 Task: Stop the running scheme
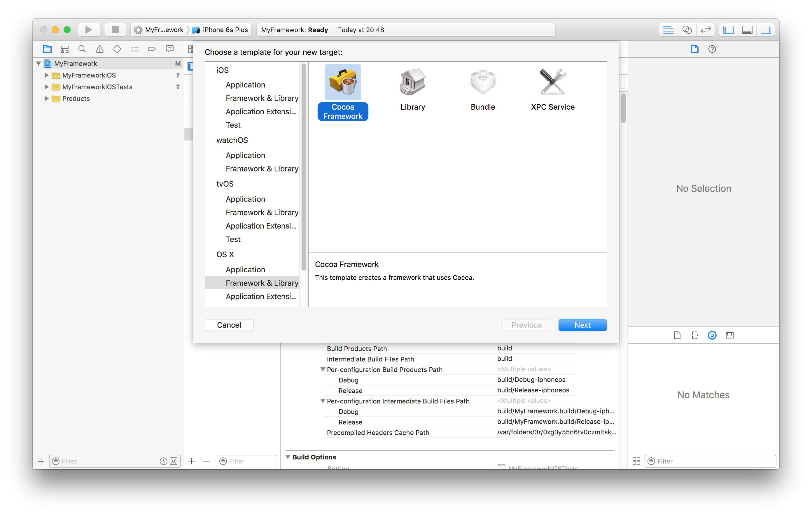click(115, 30)
